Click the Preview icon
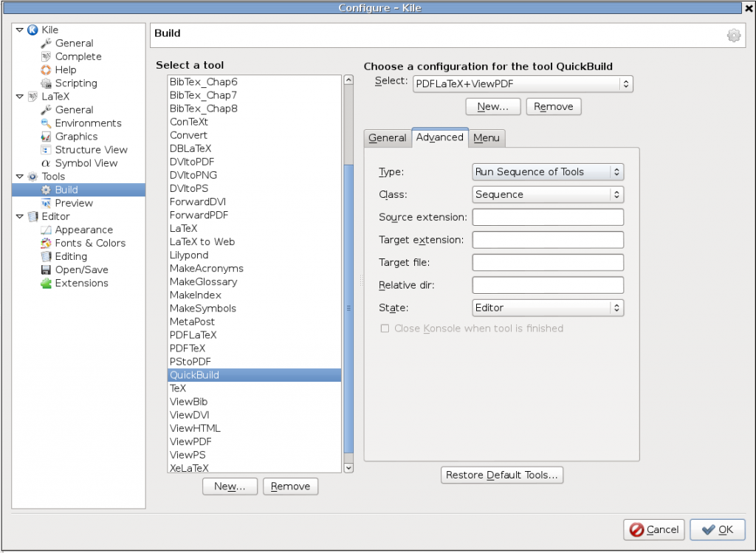The width and height of the screenshot is (756, 553). coord(46,203)
